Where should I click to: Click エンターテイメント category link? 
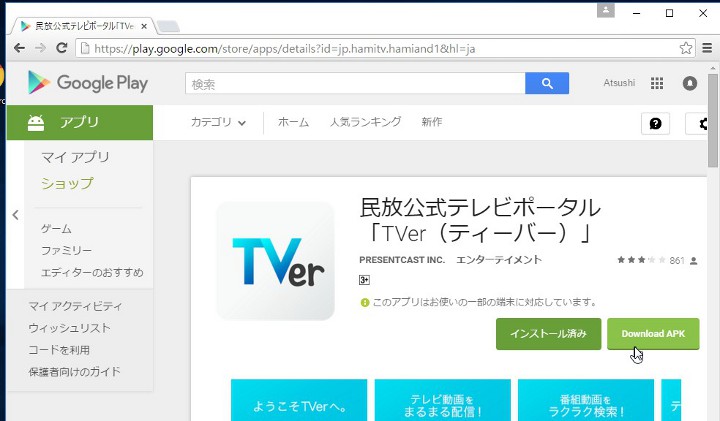click(x=499, y=260)
